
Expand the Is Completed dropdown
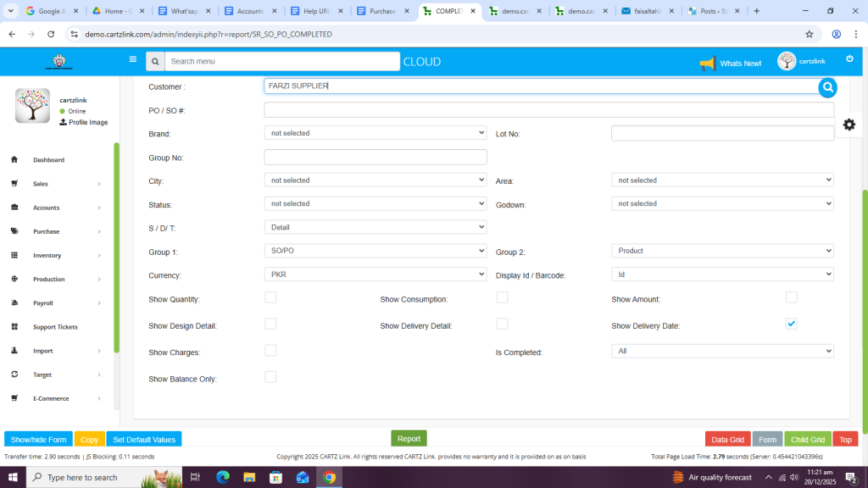[x=722, y=351]
